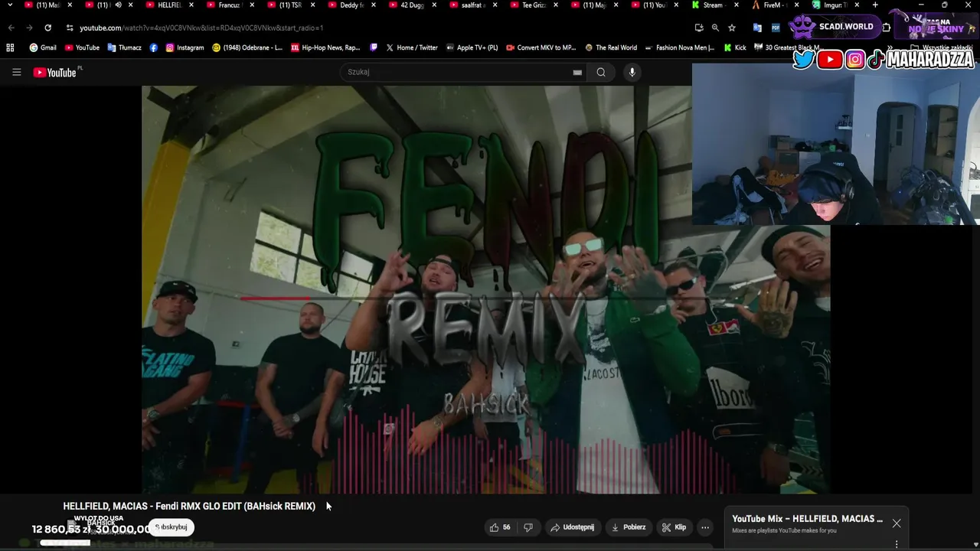Like the video with thumbs-up
Viewport: 980px width, 551px height.
[499, 527]
